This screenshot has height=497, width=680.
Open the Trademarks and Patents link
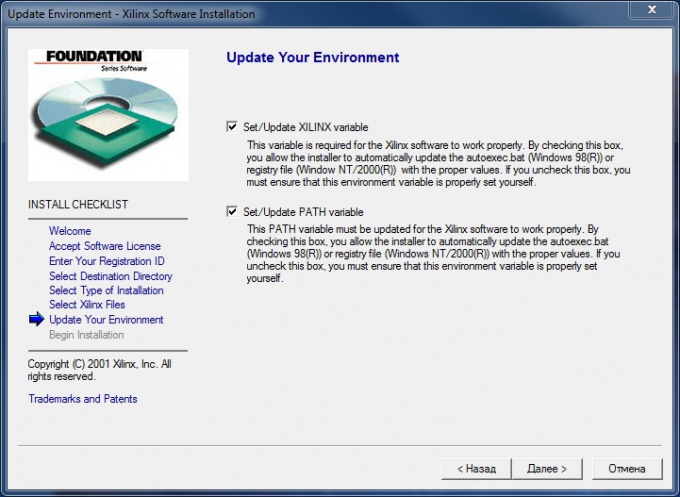pos(83,399)
